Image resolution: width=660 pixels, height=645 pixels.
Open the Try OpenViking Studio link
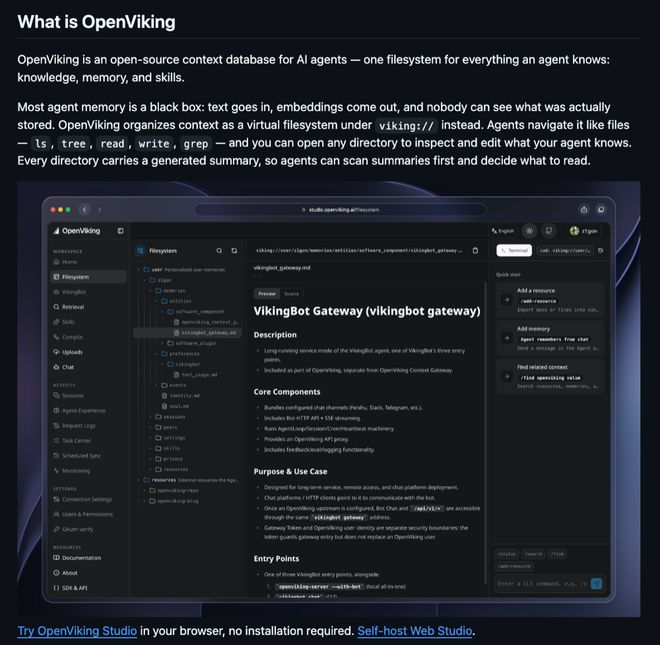77,631
